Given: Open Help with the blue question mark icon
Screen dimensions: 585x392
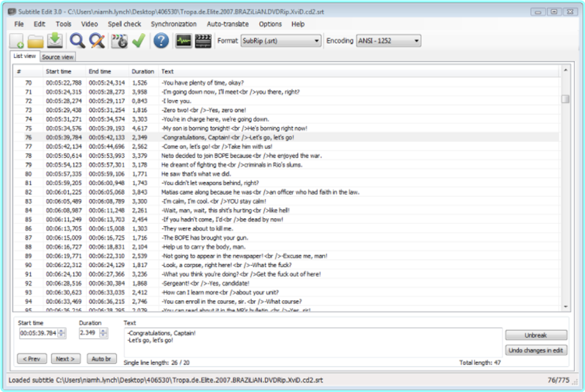Looking at the screenshot, I should 161,40.
